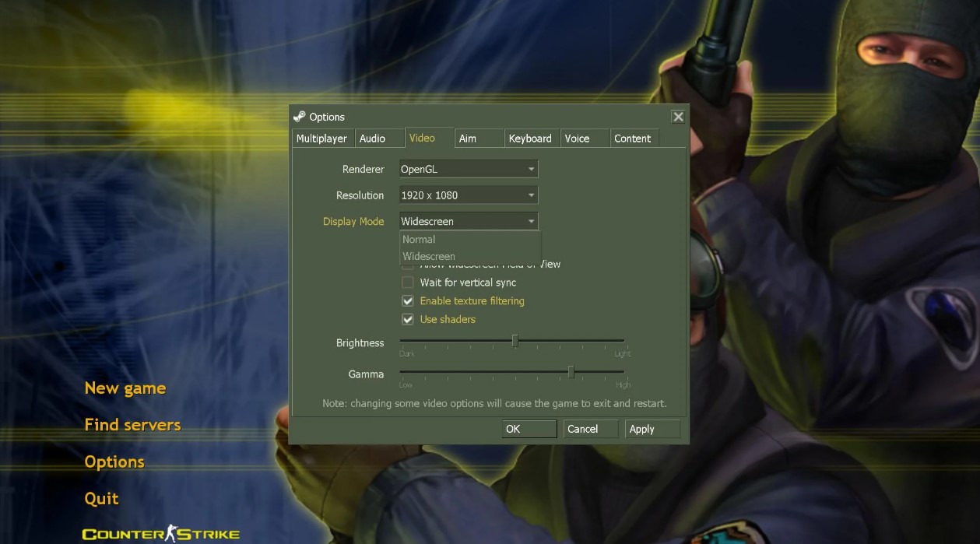
Task: Open Find servers from main menu
Action: (x=132, y=425)
